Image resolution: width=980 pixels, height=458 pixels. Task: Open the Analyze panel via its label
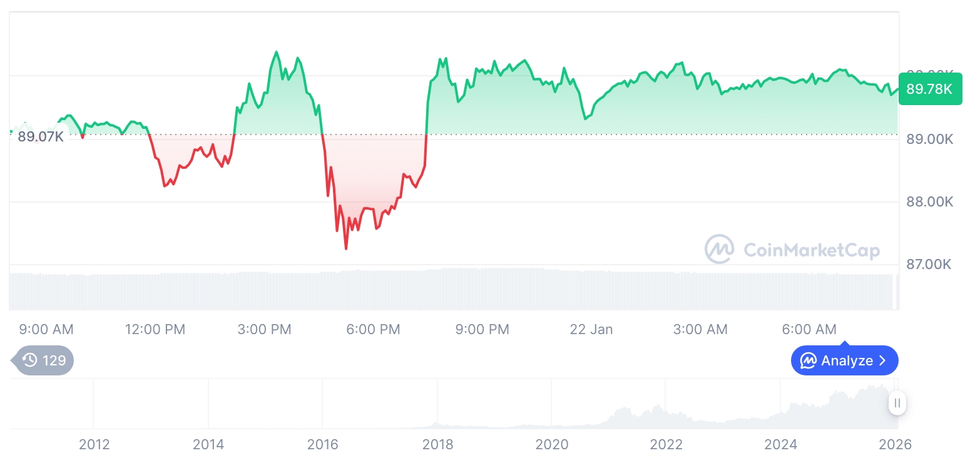click(x=847, y=361)
